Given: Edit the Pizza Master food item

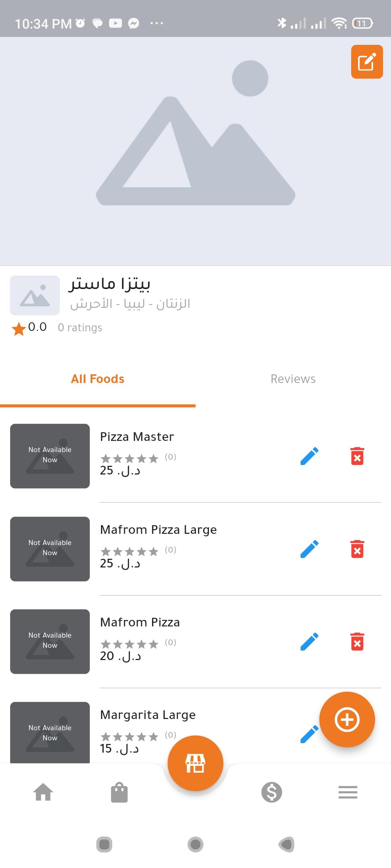Looking at the screenshot, I should point(310,456).
